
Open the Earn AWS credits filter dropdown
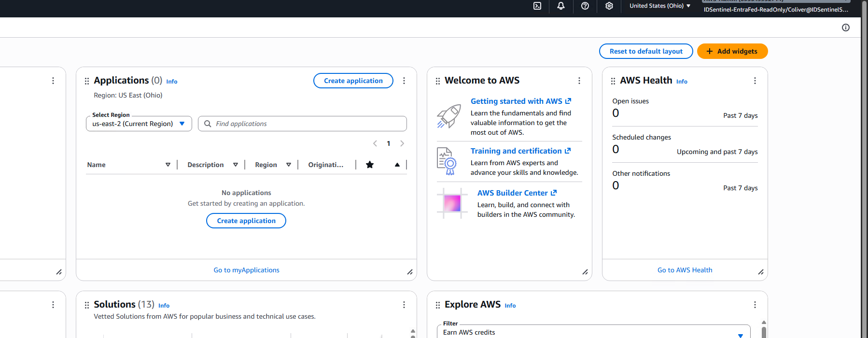pyautogui.click(x=594, y=332)
